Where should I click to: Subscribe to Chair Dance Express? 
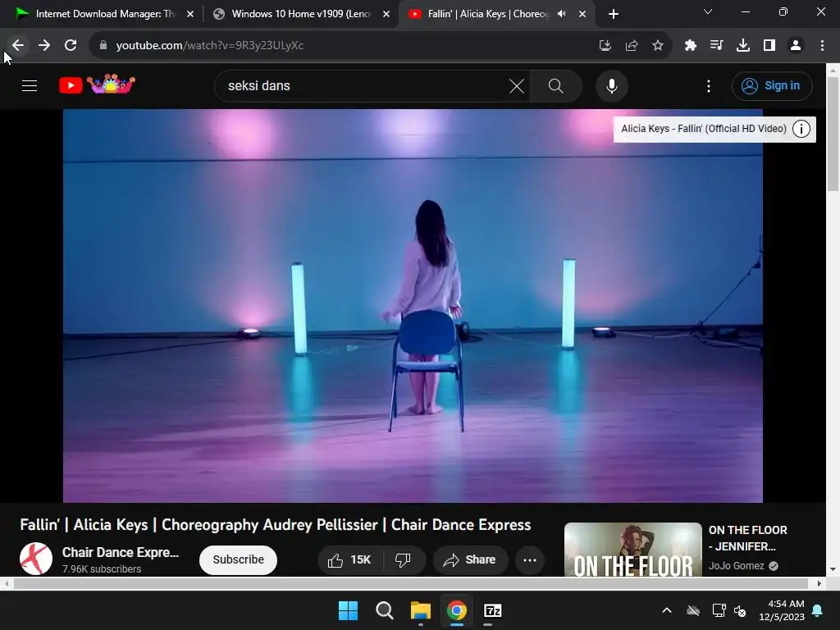(239, 559)
